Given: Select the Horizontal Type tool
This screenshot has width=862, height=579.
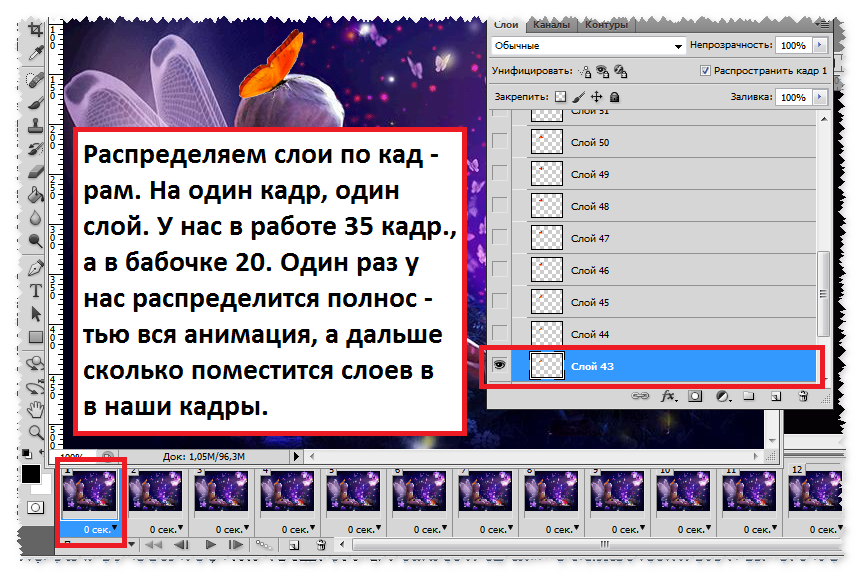Looking at the screenshot, I should click(x=36, y=290).
